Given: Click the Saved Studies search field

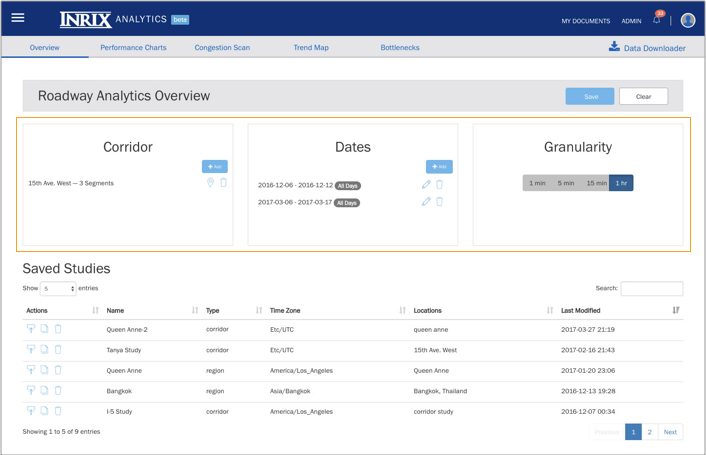Looking at the screenshot, I should click(652, 288).
